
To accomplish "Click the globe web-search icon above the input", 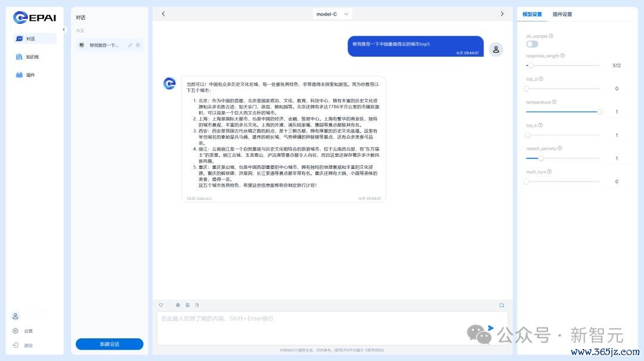I will 178,305.
